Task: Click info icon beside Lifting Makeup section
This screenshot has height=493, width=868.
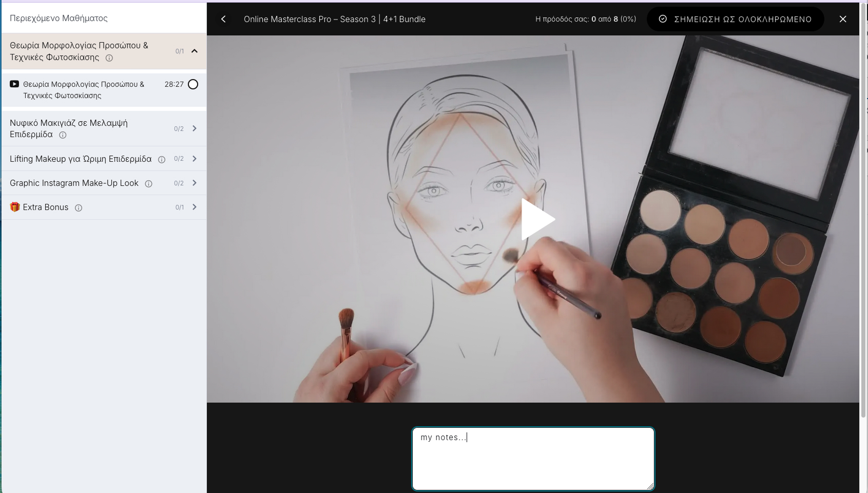Action: pyautogui.click(x=162, y=160)
